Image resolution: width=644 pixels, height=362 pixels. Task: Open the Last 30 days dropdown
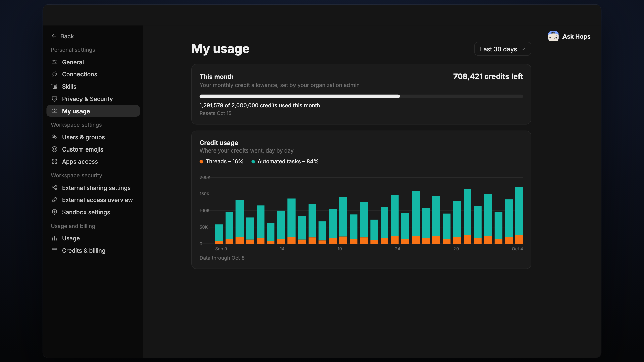(502, 49)
